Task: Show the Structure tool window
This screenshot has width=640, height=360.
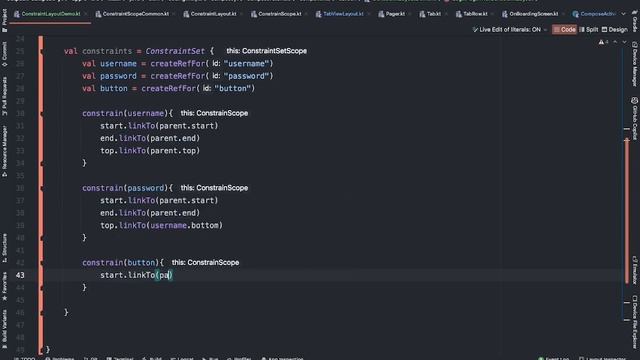Action: tap(4, 248)
